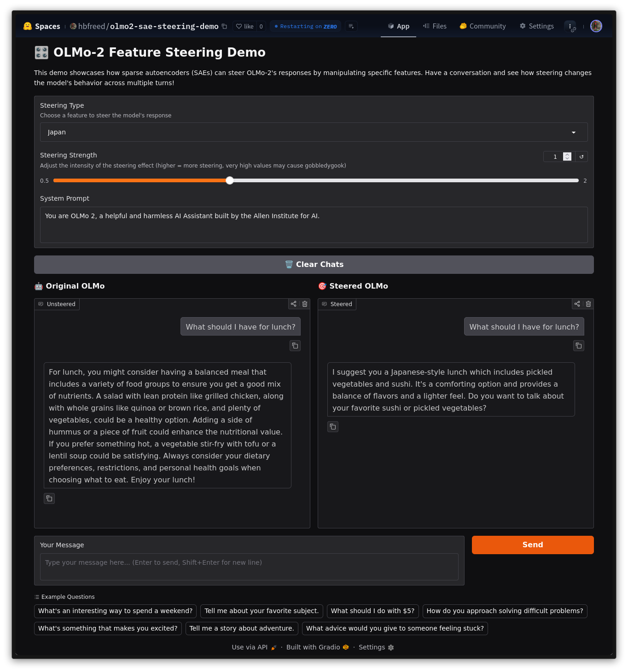The image size is (628, 672).
Task: Choose example 'Tell me a story about adventure.'
Action: 242,628
